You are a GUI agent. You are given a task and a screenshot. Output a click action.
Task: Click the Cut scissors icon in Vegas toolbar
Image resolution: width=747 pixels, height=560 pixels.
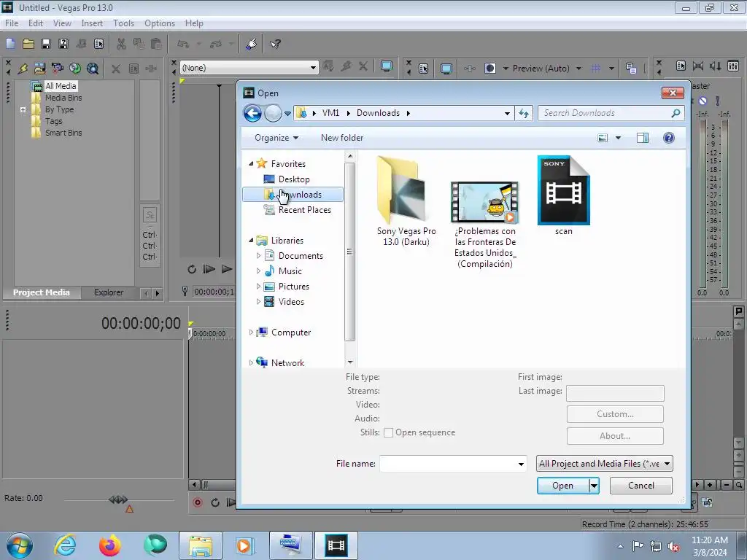pyautogui.click(x=121, y=44)
